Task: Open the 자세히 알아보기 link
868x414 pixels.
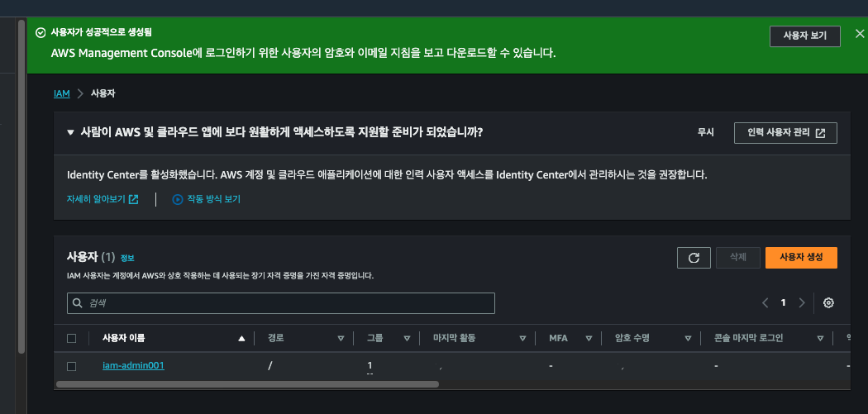Action: (x=103, y=199)
